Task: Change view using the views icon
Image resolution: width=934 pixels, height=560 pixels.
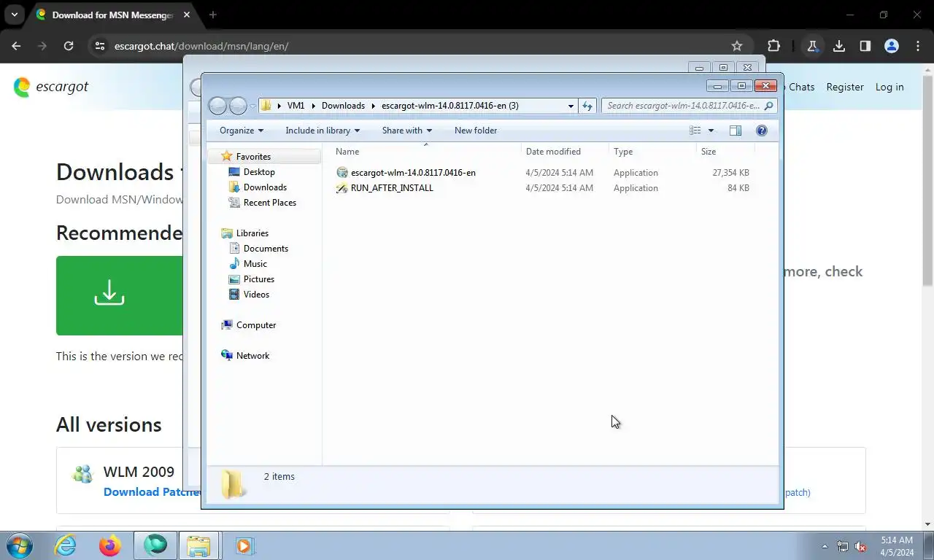Action: [x=695, y=131]
